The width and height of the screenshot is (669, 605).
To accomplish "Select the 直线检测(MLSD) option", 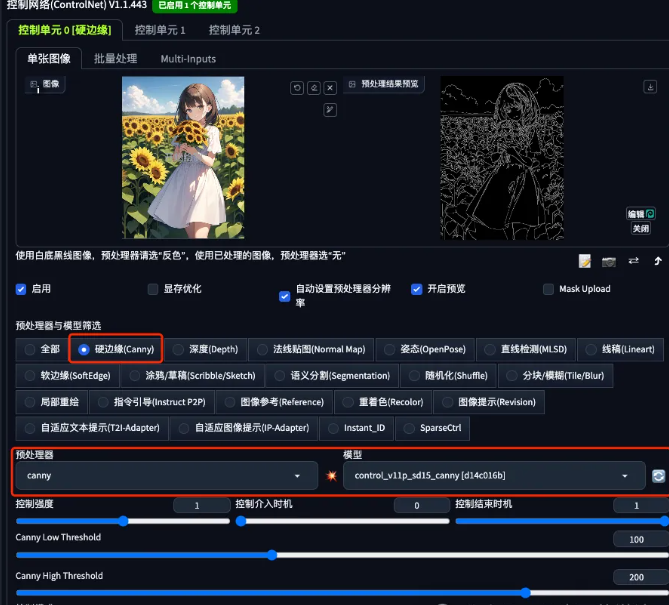I will [x=526, y=349].
